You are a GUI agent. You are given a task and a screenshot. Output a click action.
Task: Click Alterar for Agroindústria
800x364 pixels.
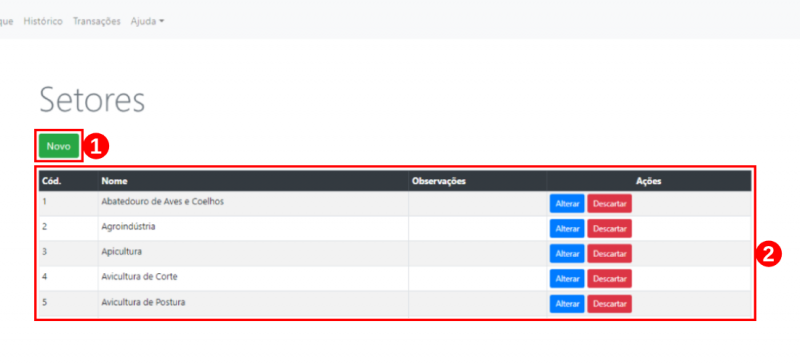[x=567, y=229]
